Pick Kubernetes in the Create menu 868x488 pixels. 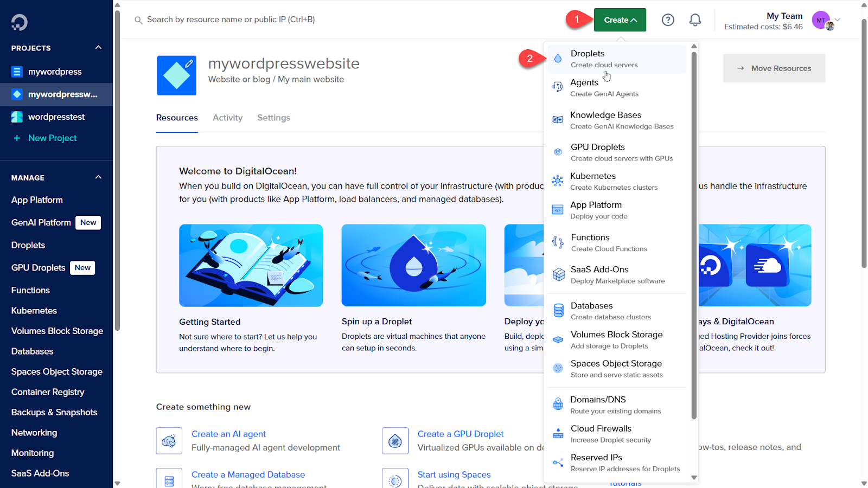pos(617,181)
